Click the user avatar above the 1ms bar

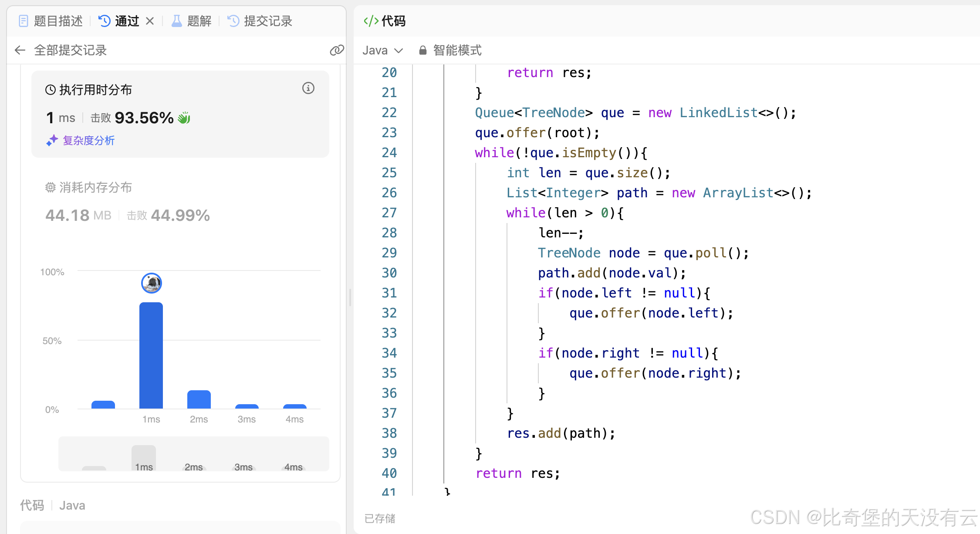pyautogui.click(x=151, y=283)
